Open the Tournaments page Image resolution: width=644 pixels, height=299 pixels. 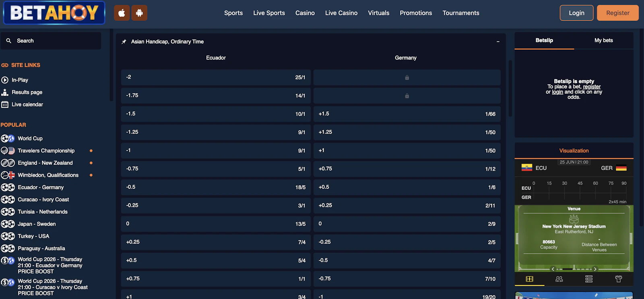click(461, 13)
